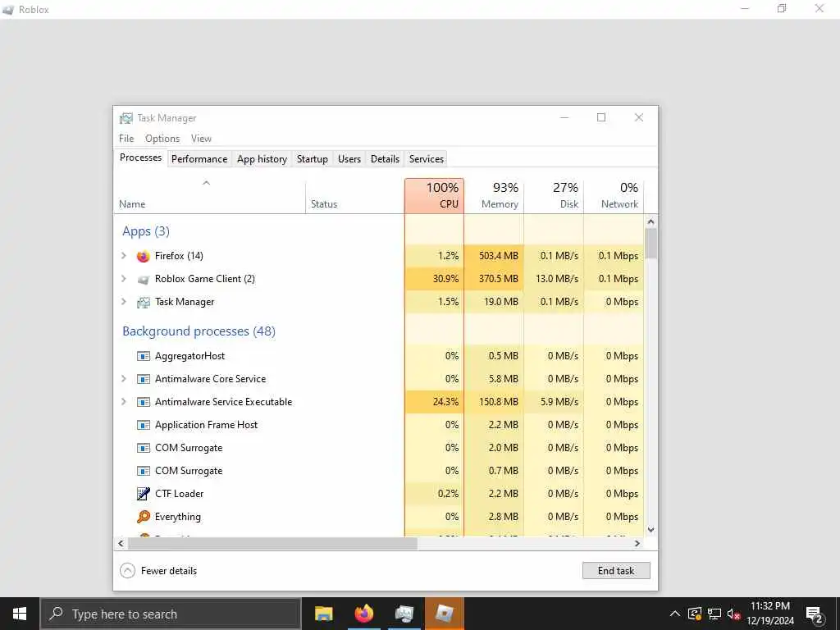Select the COM Surrogate 0.7 MB row

tap(379, 471)
